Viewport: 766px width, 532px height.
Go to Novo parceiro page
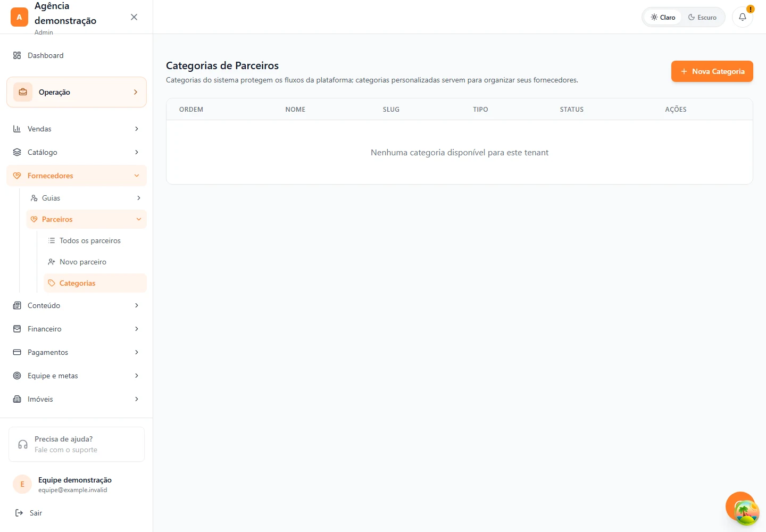click(x=95, y=262)
